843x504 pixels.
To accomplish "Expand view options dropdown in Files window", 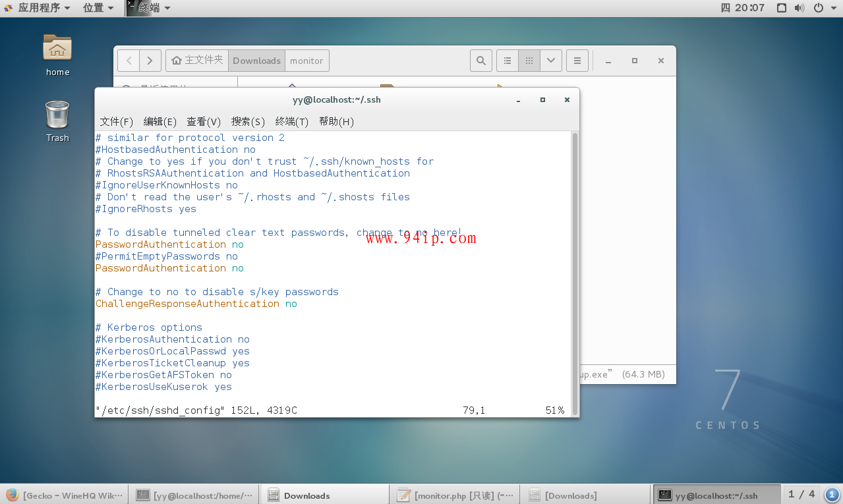I will (551, 61).
